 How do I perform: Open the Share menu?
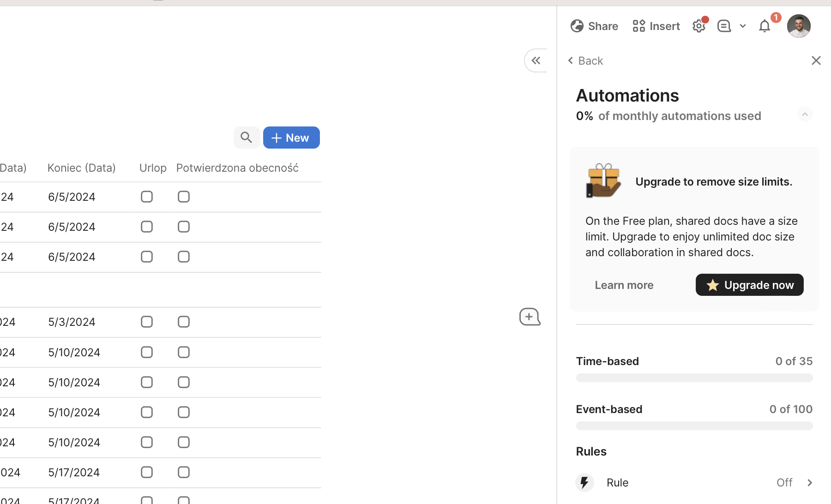point(594,26)
